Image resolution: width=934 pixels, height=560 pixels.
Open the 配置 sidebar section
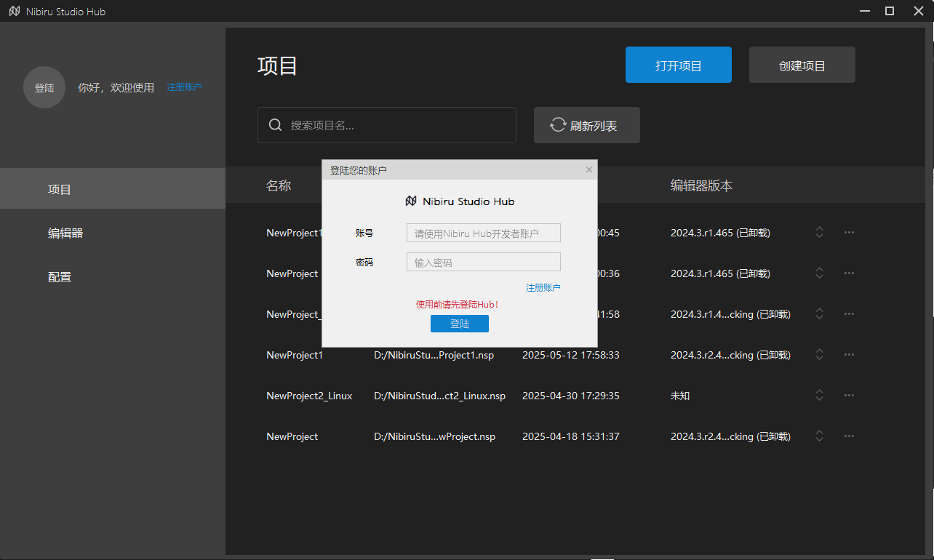(60, 277)
